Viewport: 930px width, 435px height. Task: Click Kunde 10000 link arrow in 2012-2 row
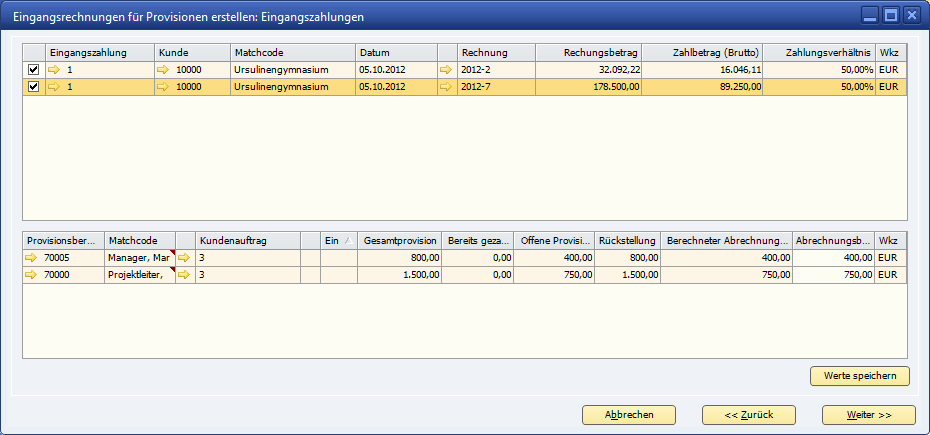pos(164,70)
